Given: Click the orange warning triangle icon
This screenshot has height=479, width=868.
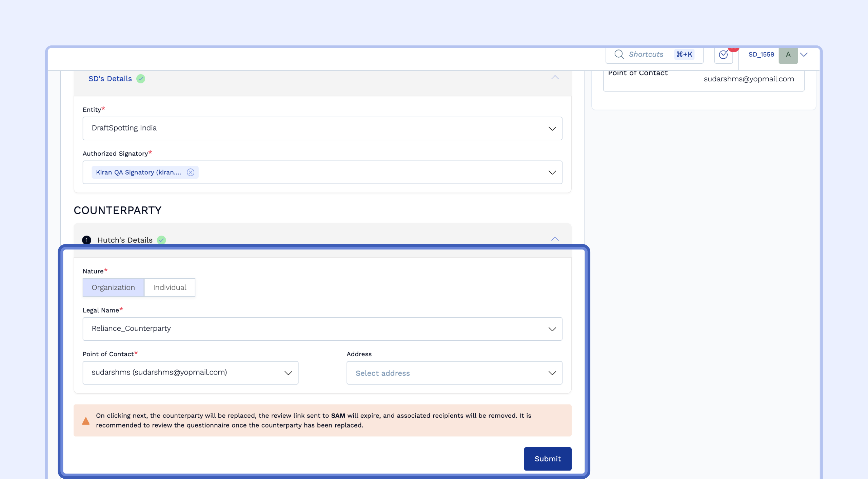Looking at the screenshot, I should pyautogui.click(x=86, y=421).
